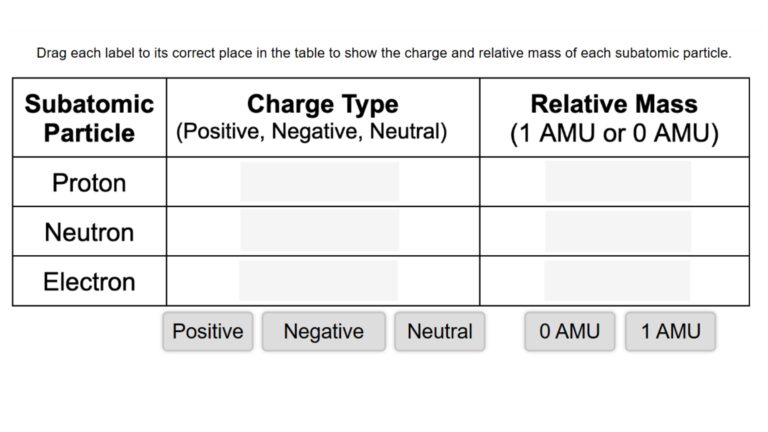Select the Negative label
The image size is (768, 432).
click(x=323, y=332)
